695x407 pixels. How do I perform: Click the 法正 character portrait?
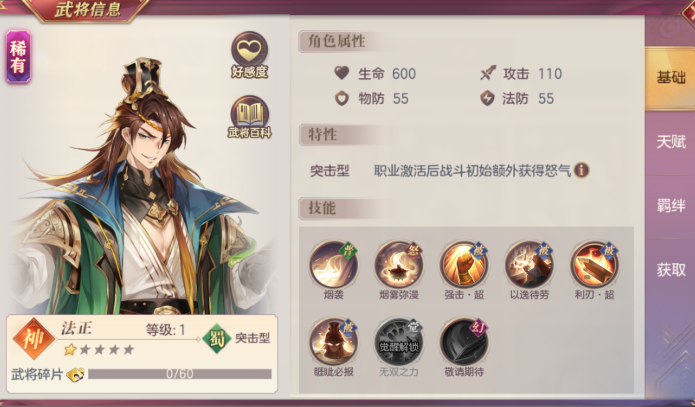[x=142, y=186]
